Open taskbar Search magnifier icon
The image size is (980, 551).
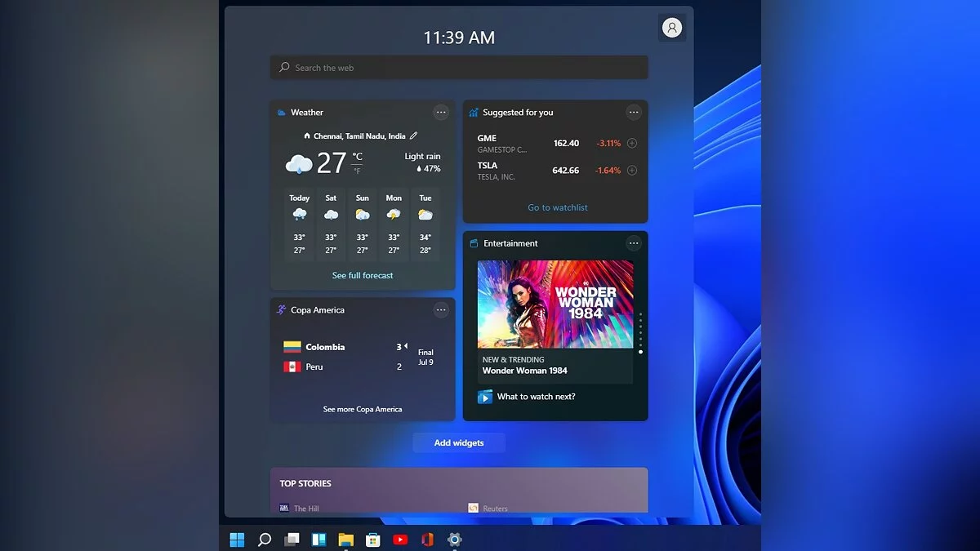265,540
